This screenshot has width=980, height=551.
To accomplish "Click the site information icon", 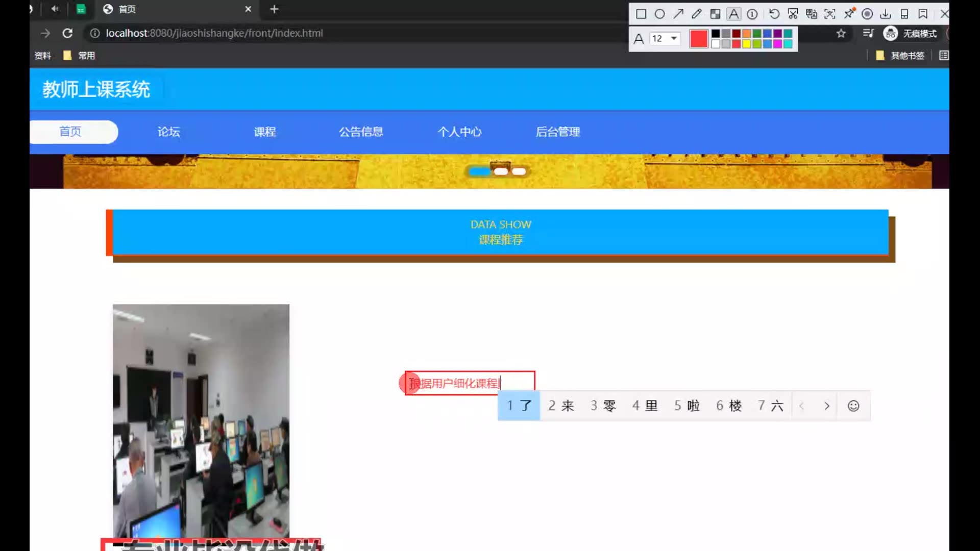I will (94, 33).
